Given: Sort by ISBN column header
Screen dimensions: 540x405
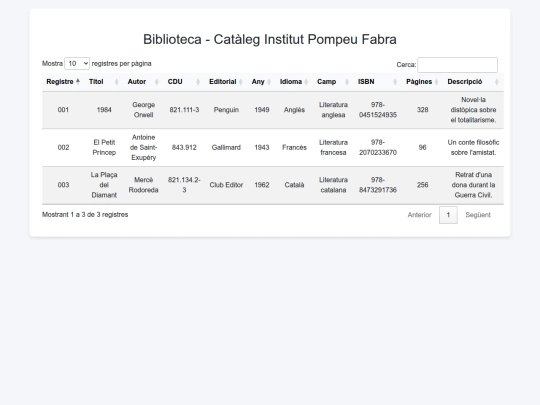Looking at the screenshot, I should (x=377, y=82).
